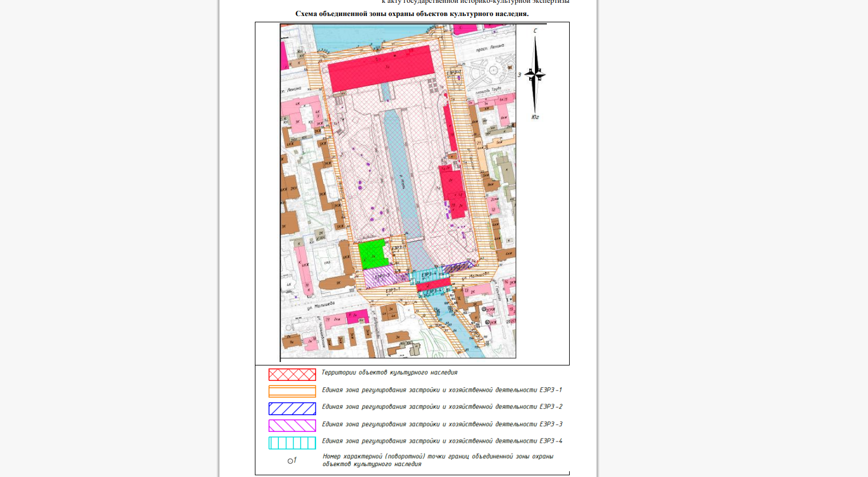Click the blue diagonal ЕЗРЗ-2 legend swatch
Image resolution: width=868 pixels, height=477 pixels.
coord(292,408)
